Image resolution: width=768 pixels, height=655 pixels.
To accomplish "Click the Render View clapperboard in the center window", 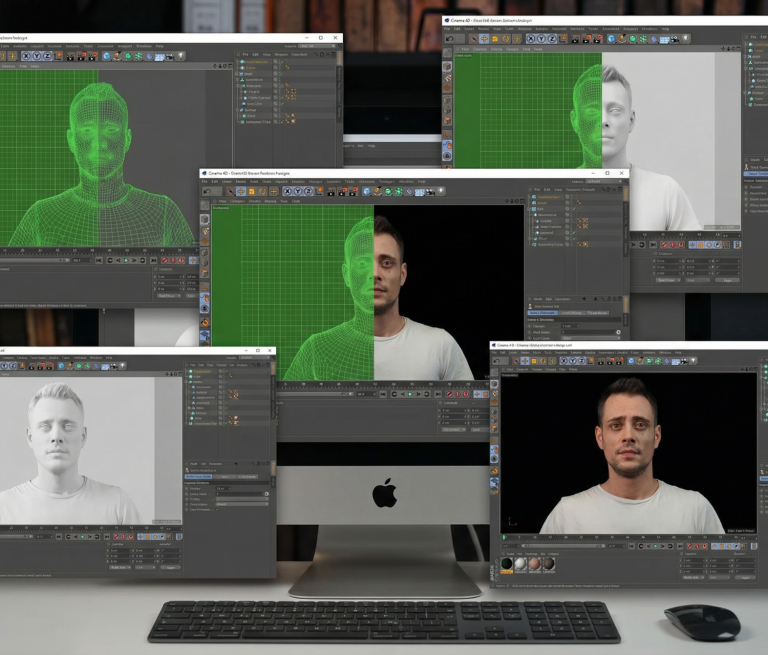I will point(332,191).
